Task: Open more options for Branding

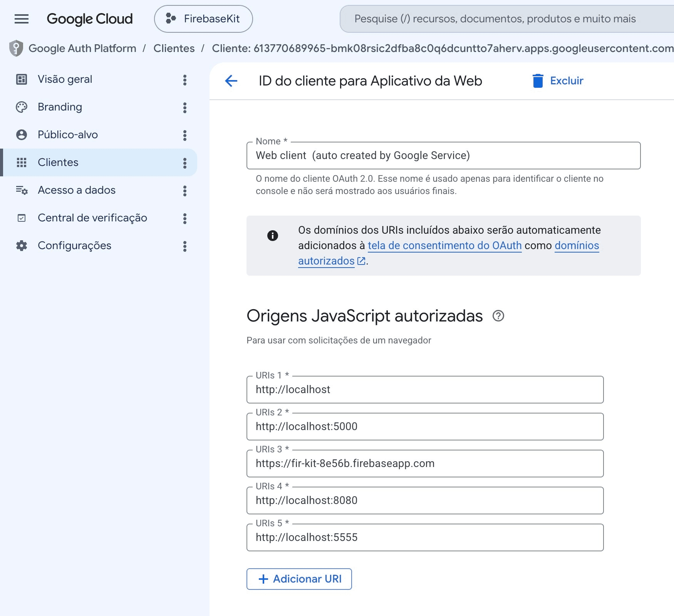Action: pyautogui.click(x=185, y=107)
